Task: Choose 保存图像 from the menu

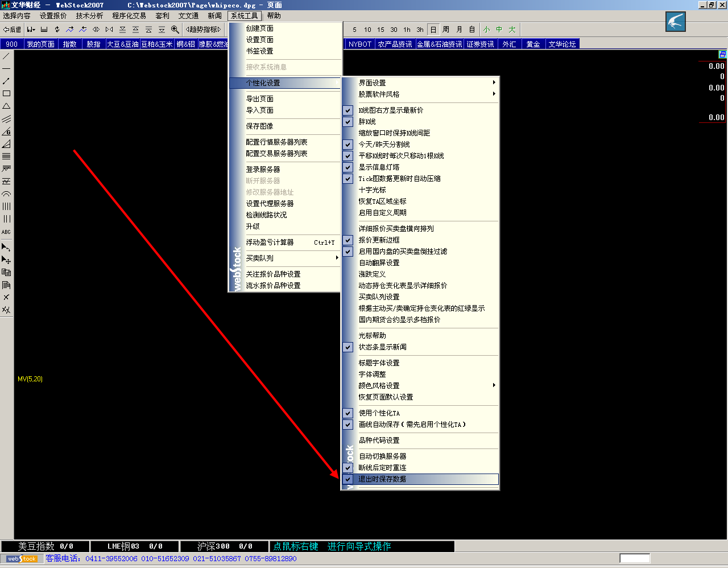Action: click(x=285, y=126)
